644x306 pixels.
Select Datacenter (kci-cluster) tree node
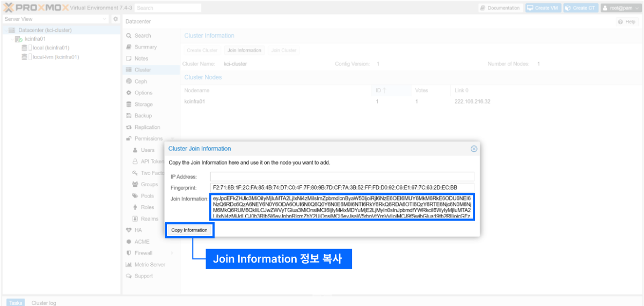pyautogui.click(x=45, y=30)
